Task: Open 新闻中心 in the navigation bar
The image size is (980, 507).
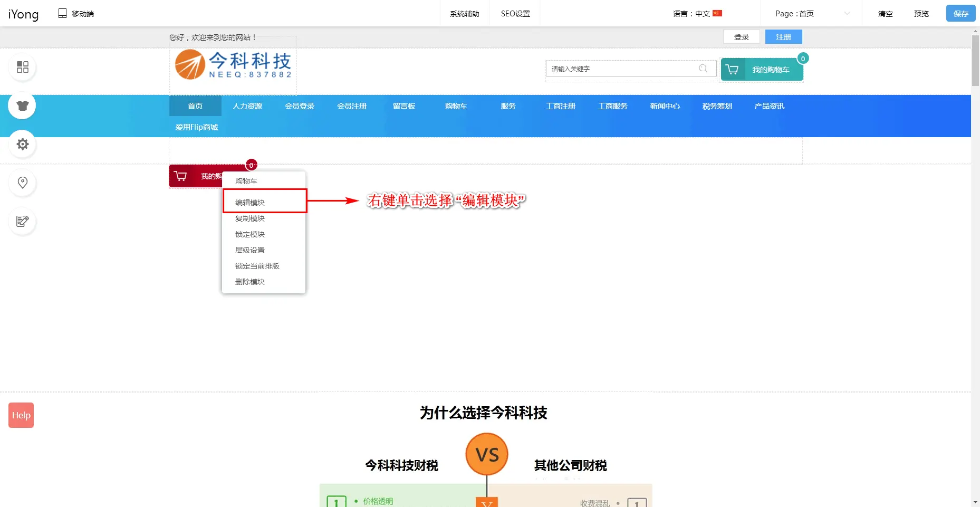Action: click(x=665, y=106)
